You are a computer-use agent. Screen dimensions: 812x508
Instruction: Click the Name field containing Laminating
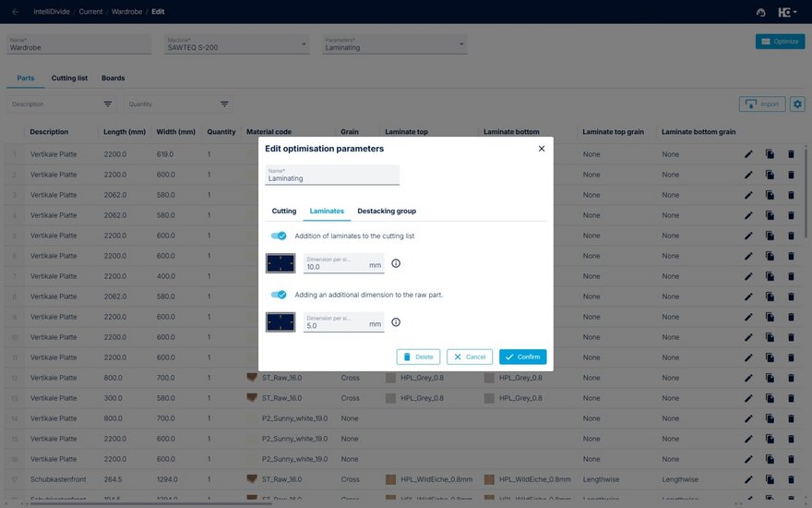point(332,175)
